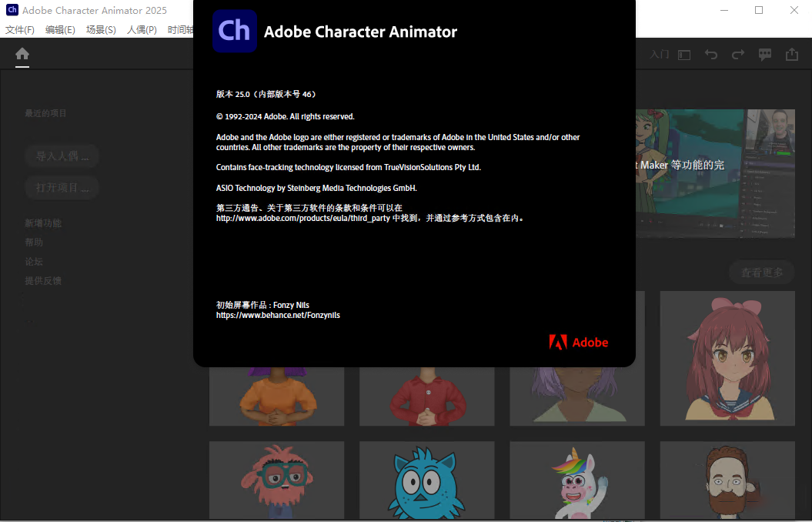Image resolution: width=812 pixels, height=522 pixels.
Task: Click the Undo arrow icon
Action: tap(711, 55)
